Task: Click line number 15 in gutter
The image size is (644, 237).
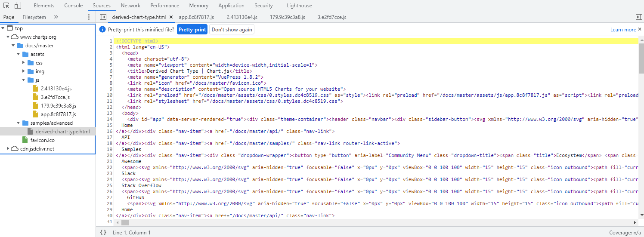Action: tap(109, 125)
